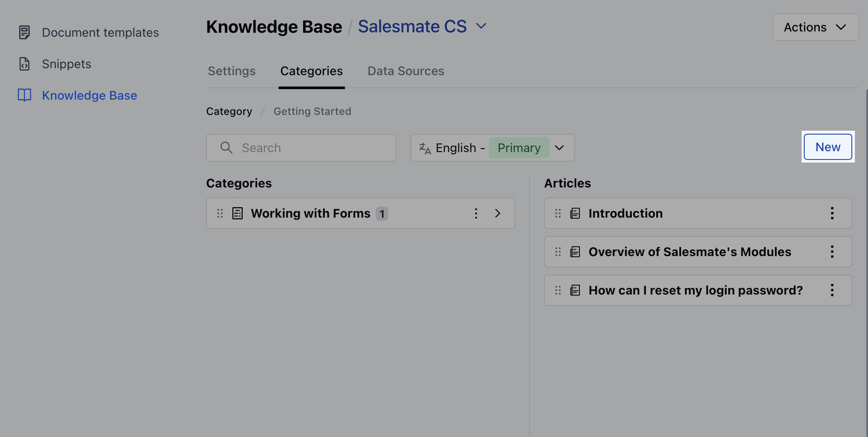Click the Snippets file icon
This screenshot has width=868, height=437.
point(24,64)
